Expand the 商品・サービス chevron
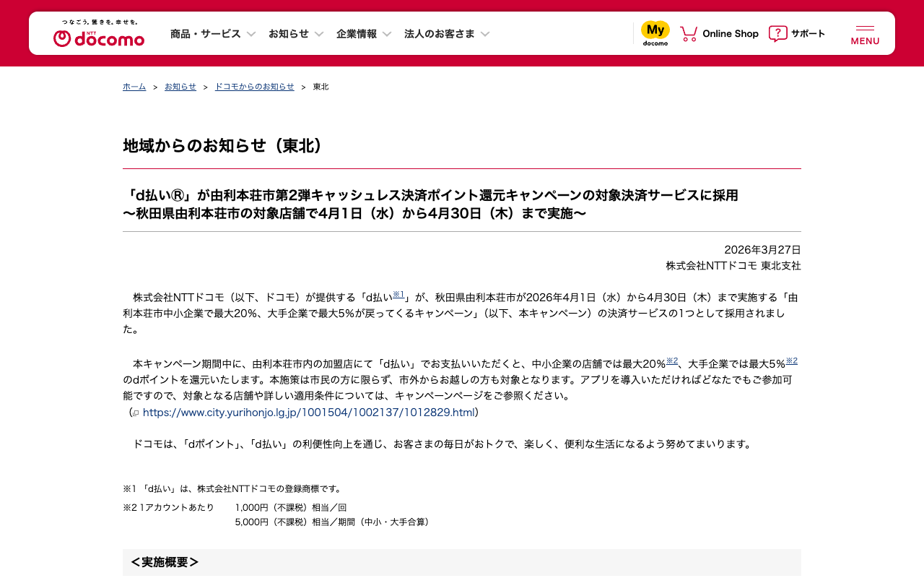The width and height of the screenshot is (924, 578). point(251,34)
